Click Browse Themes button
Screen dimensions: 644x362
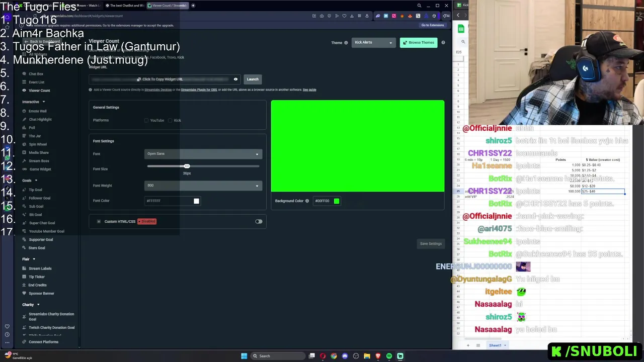[418, 43]
